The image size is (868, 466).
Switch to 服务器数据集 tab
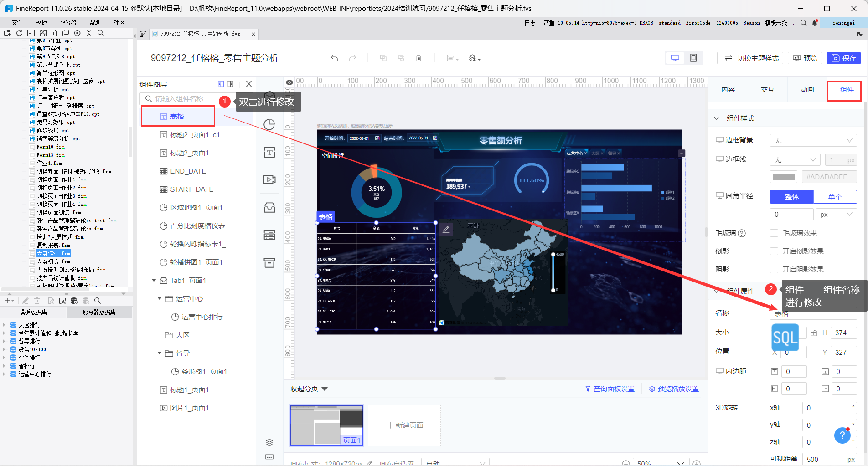[x=99, y=312]
